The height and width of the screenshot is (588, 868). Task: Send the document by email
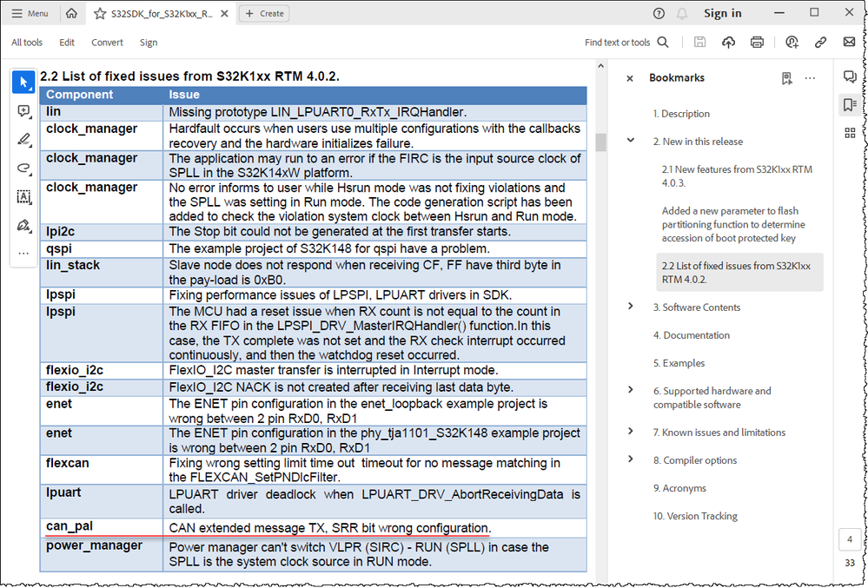(849, 41)
